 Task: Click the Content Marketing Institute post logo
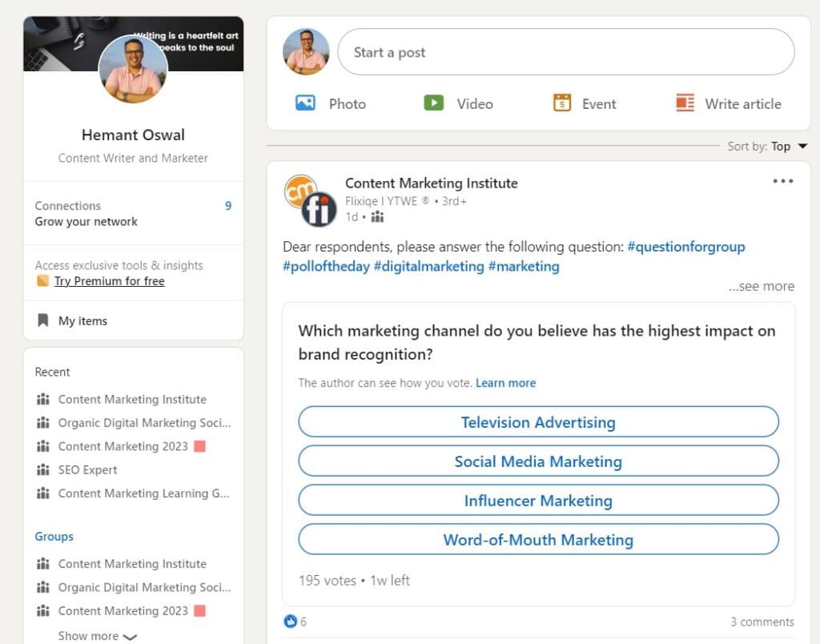(x=310, y=200)
